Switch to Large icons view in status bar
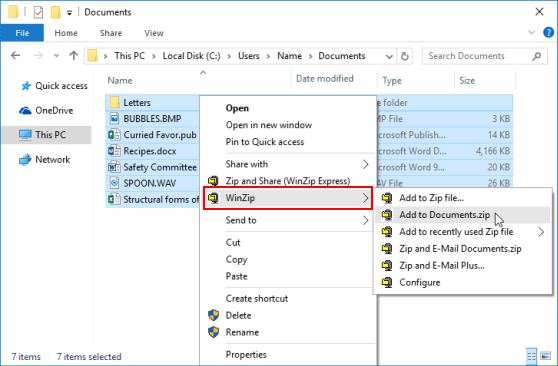The height and width of the screenshot is (366, 558). [546, 356]
